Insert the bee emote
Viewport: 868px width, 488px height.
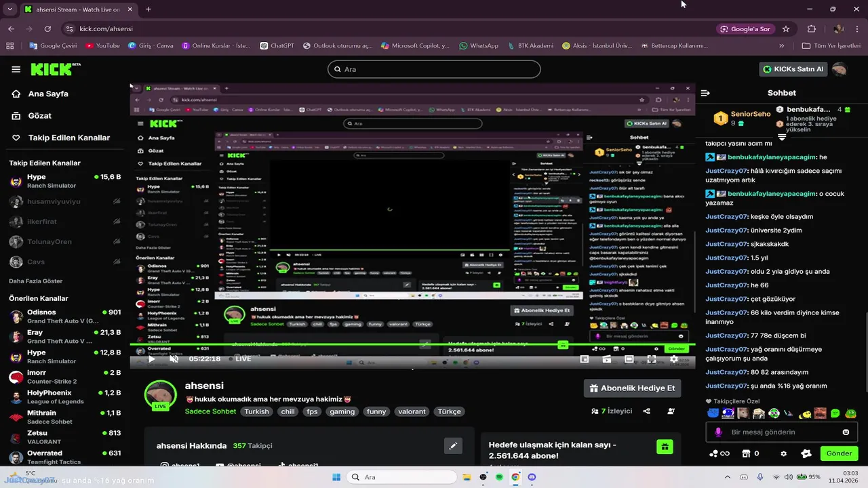coord(804,413)
